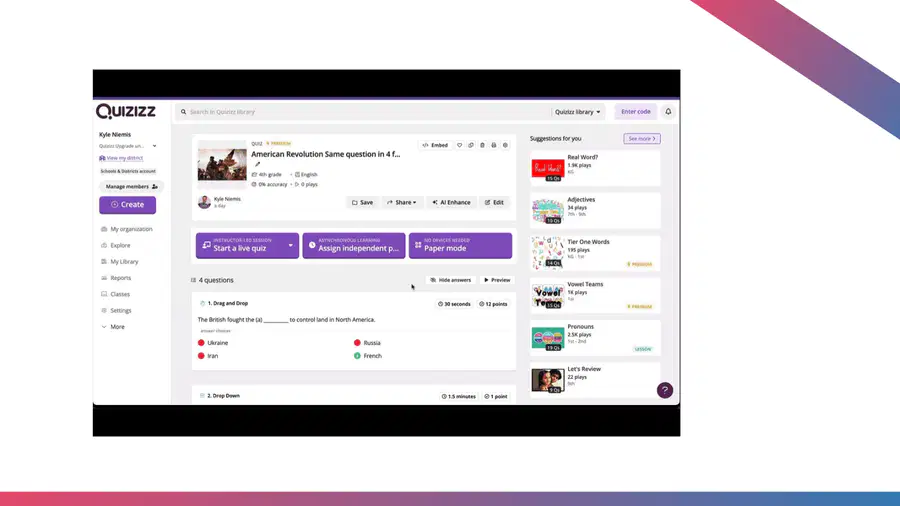This screenshot has height=506, width=900.
Task: Open the Quizizz library dropdown
Action: pyautogui.click(x=577, y=112)
